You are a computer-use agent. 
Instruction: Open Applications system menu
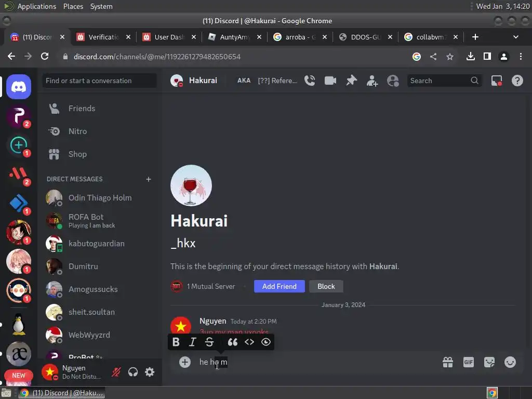pos(37,6)
